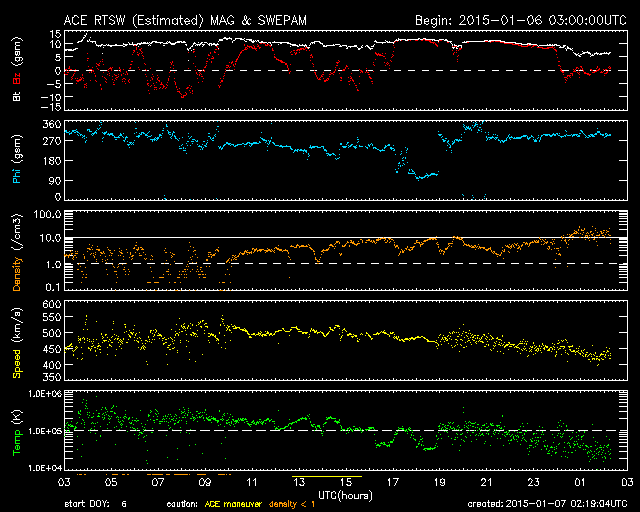Viewport: 640px width, 512px height.
Task: Click the yellow ACE maneuver legend text
Action: pos(233,504)
